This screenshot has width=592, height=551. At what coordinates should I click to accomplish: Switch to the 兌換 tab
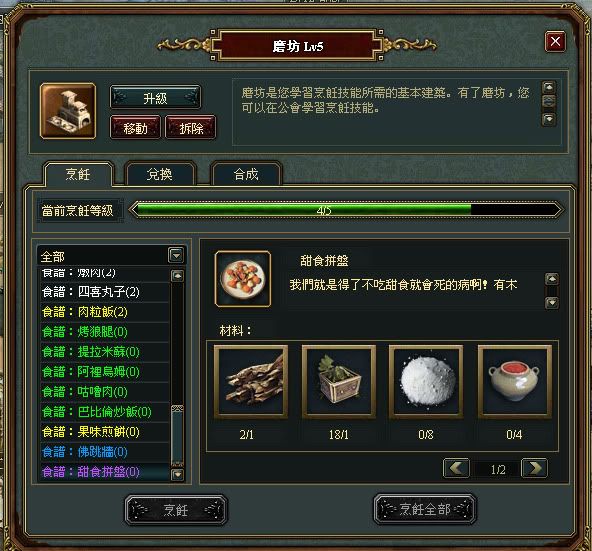coord(160,174)
